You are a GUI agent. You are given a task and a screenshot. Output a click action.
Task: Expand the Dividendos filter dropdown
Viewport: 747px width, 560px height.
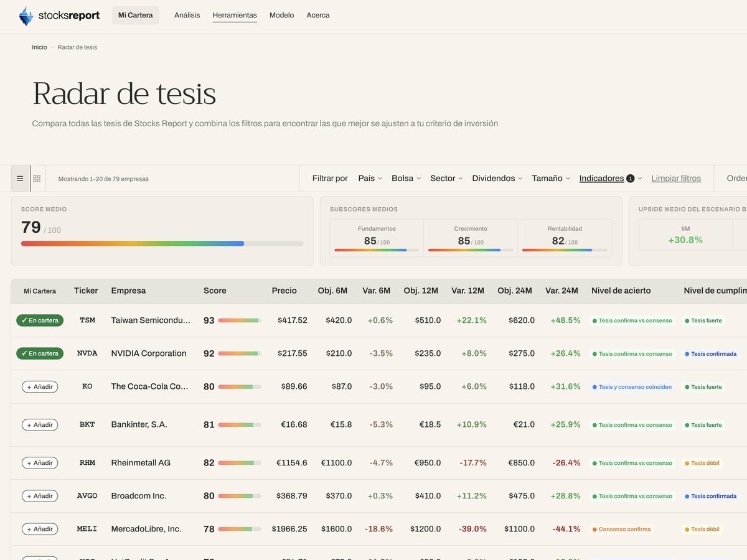point(497,179)
